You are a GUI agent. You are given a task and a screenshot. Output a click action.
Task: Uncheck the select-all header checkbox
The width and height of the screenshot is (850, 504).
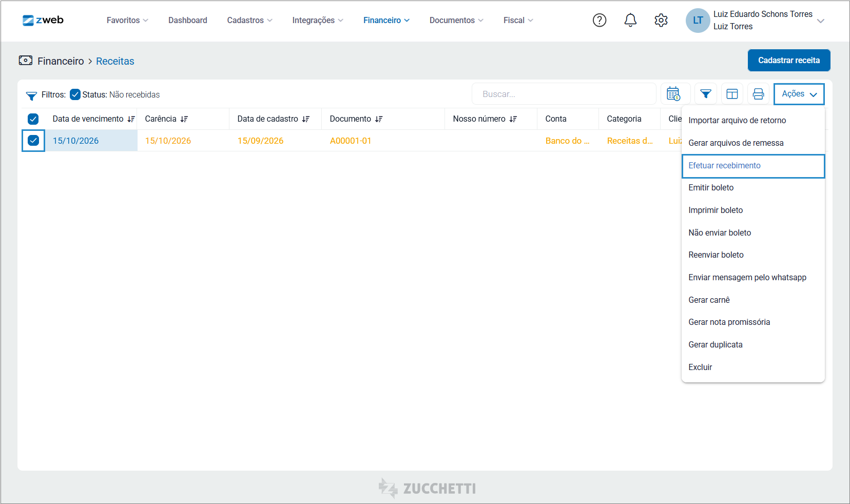point(33,119)
